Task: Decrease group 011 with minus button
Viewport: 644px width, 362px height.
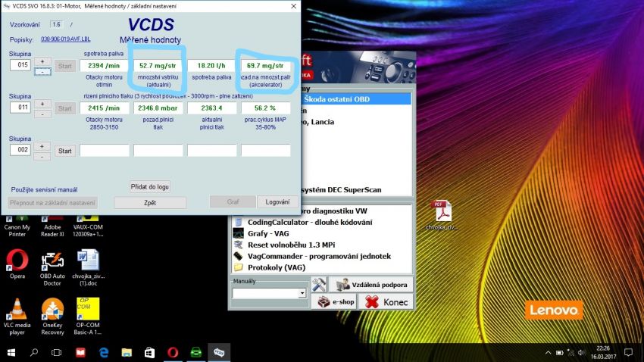Action: pos(42,114)
